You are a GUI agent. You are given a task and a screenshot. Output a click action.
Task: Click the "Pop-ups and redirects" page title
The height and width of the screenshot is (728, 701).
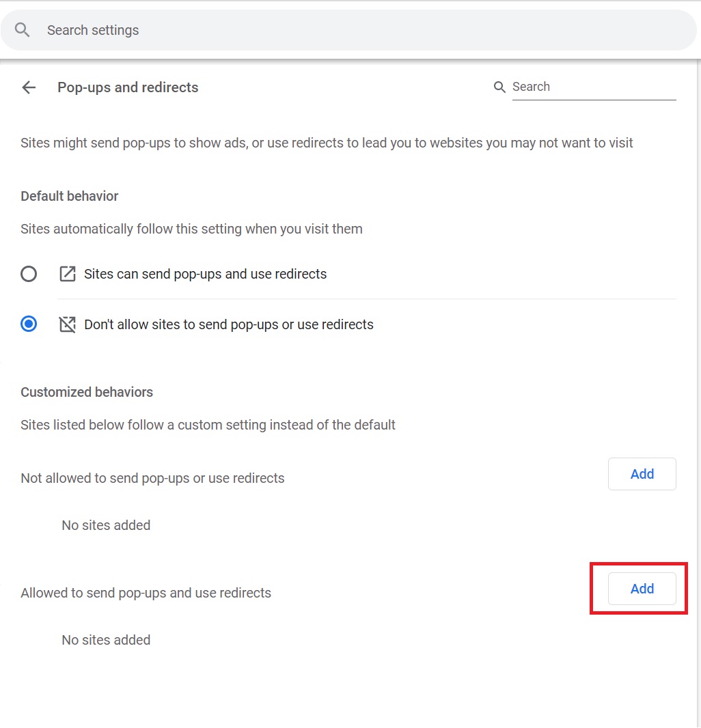click(128, 87)
